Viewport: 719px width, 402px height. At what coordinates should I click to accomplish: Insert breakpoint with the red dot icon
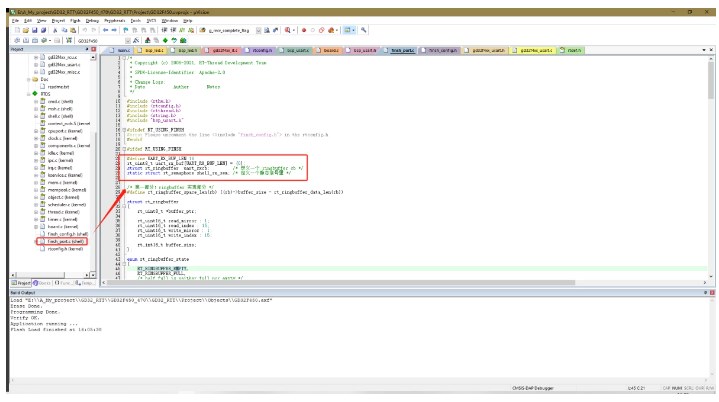click(x=304, y=30)
